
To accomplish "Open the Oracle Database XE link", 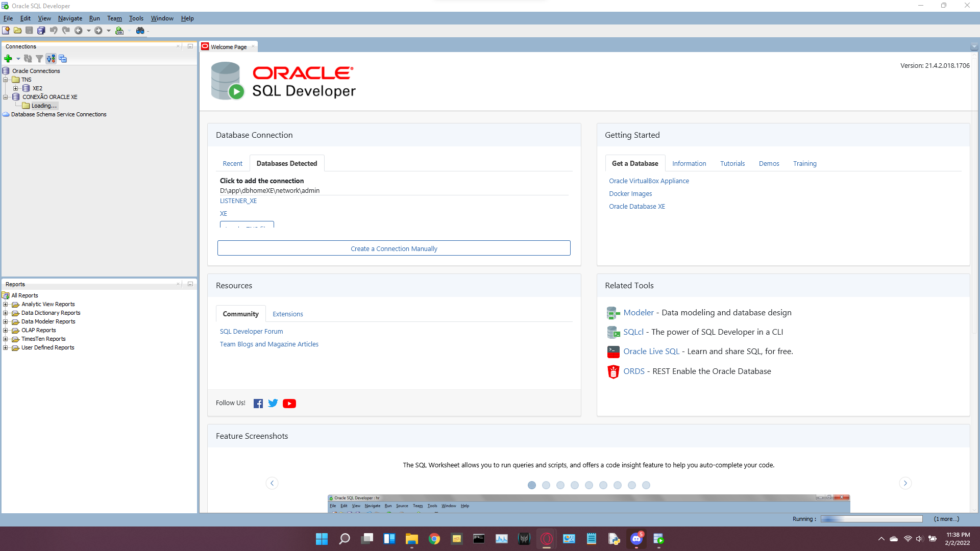I will coord(637,206).
